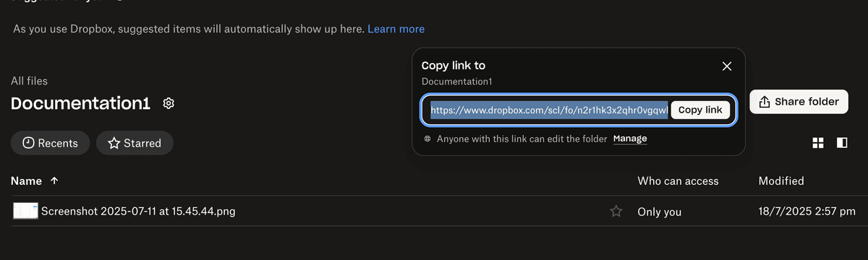Screen dimensions: 868x260
Task: Select the Starred filter chip
Action: tap(135, 143)
